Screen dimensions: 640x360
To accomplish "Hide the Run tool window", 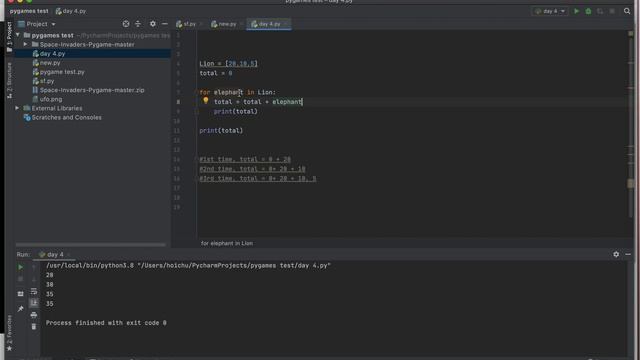I will tap(628, 254).
